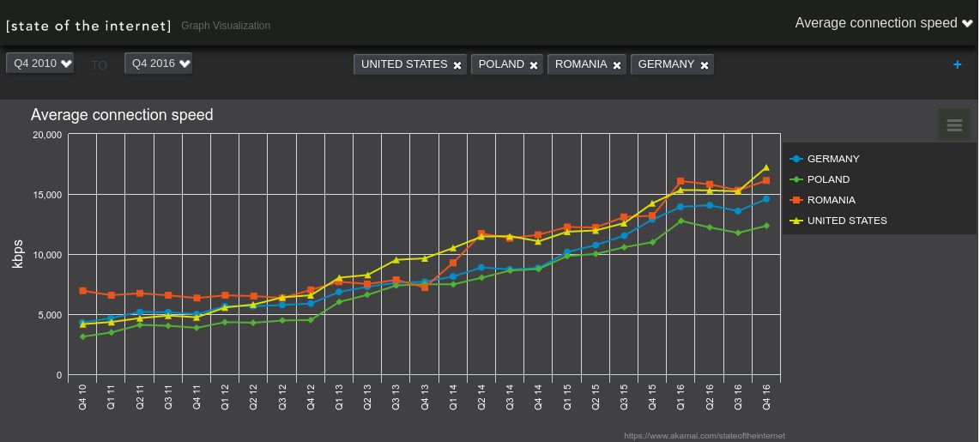Screen dimensions: 980x442
Task: Expand the Average connection speed metric selector
Action: coord(883,23)
